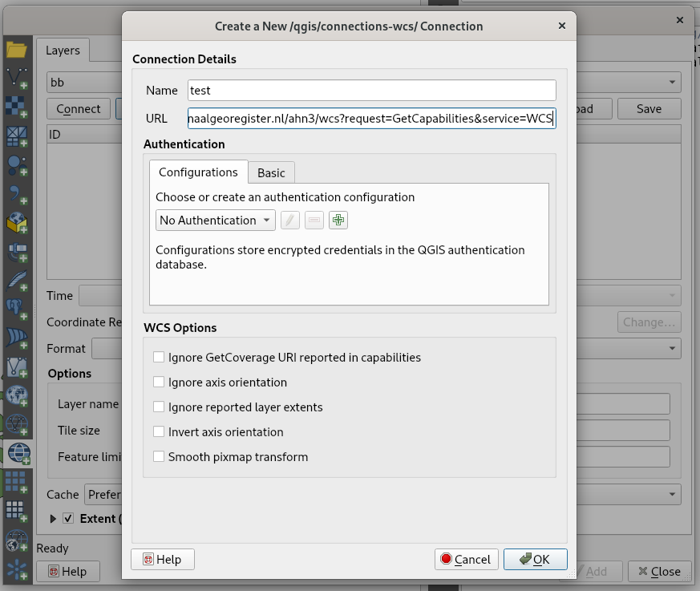
Task: Select the SpatiaLite feather icon
Action: click(17, 281)
